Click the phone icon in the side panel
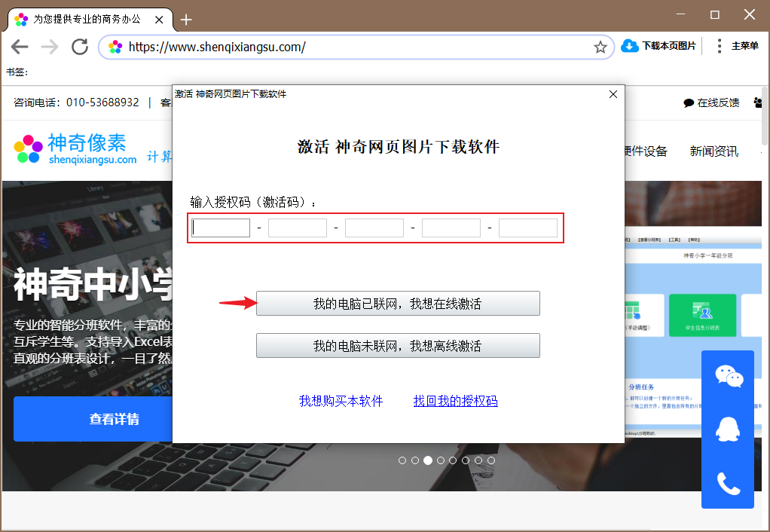770x532 pixels. tap(729, 483)
